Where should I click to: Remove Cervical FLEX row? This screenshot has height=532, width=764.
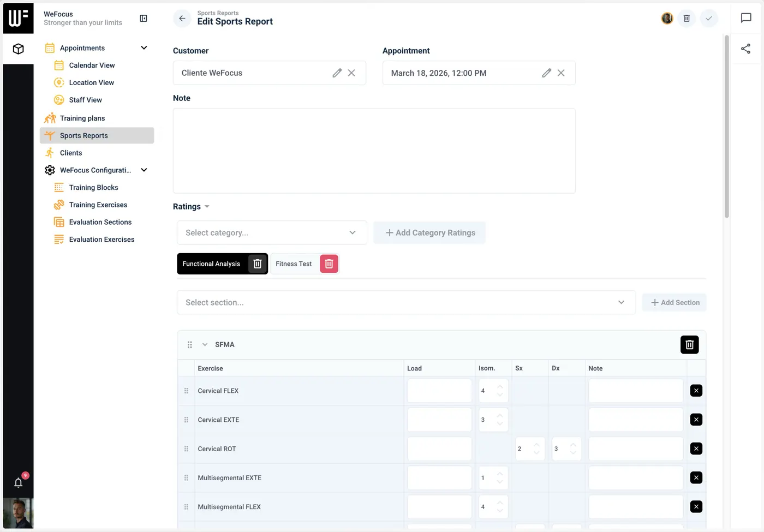point(696,391)
